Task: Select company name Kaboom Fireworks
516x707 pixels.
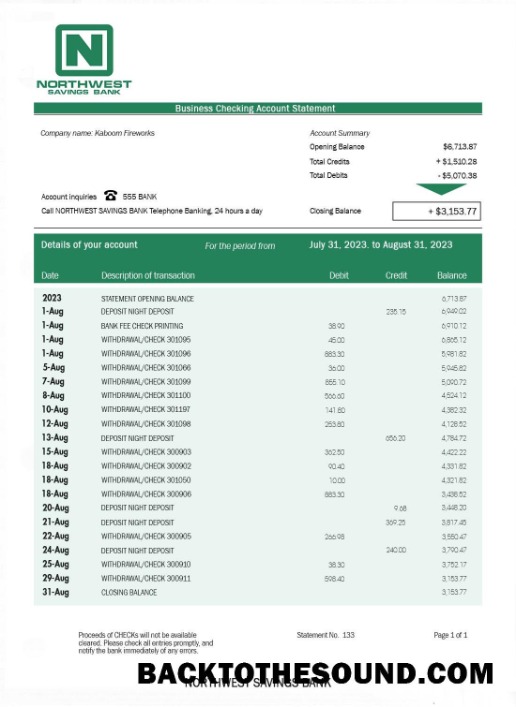Action: coord(97,133)
